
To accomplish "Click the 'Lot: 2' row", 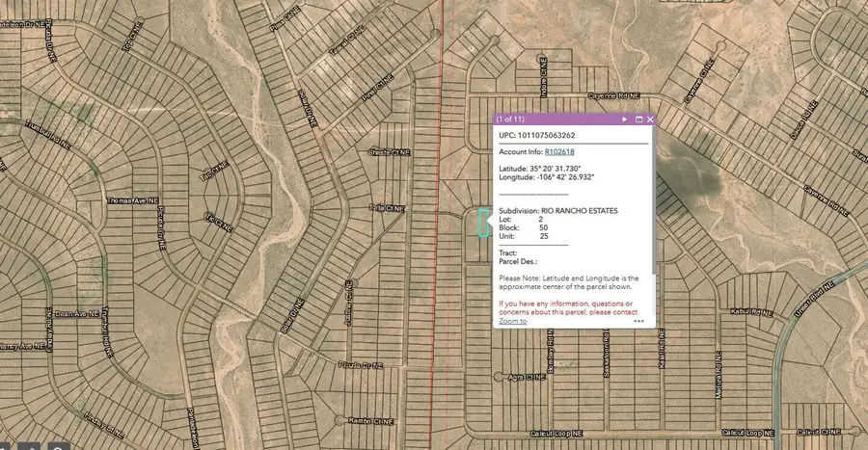I will coord(521,219).
